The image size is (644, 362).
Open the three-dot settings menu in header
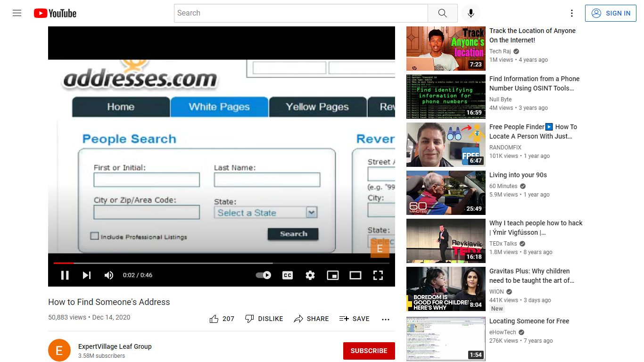[572, 13]
